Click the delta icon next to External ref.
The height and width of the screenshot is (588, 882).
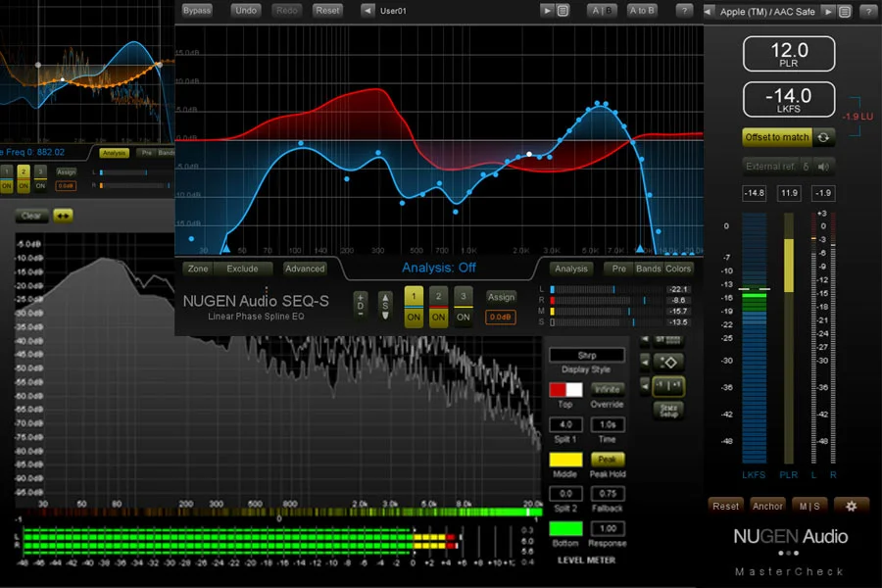tap(806, 167)
